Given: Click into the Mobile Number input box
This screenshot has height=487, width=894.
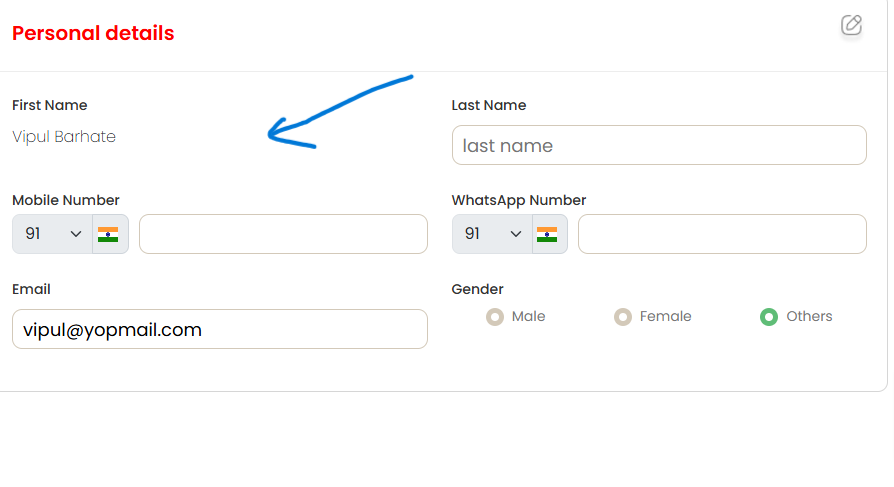Looking at the screenshot, I should point(283,234).
